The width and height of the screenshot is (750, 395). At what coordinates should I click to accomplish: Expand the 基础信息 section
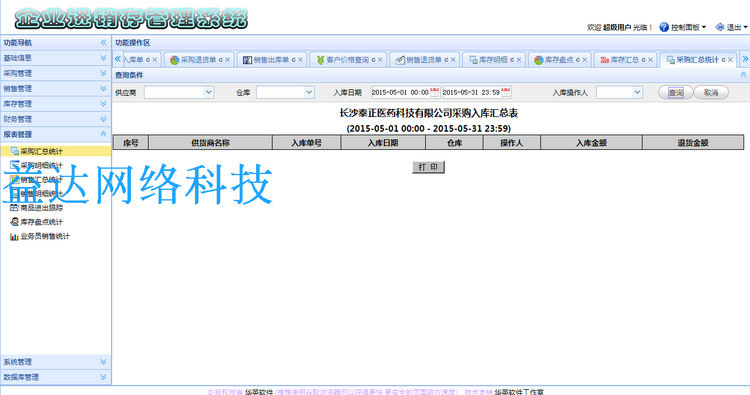click(x=103, y=58)
